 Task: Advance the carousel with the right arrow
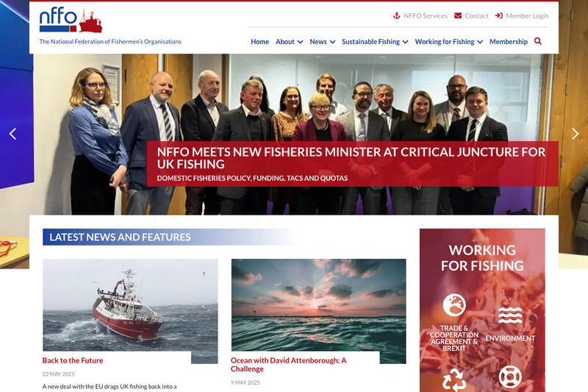tap(575, 134)
